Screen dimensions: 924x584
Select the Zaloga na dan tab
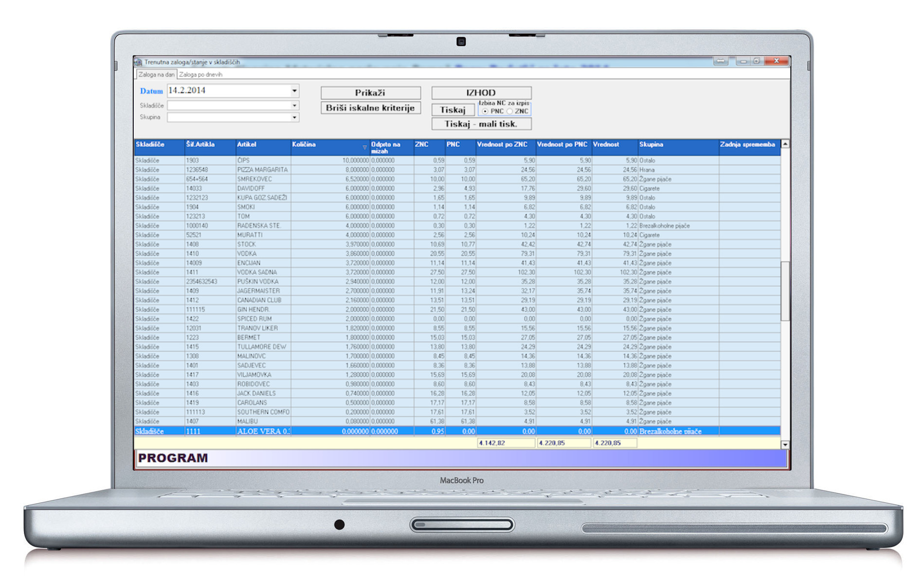coord(156,74)
